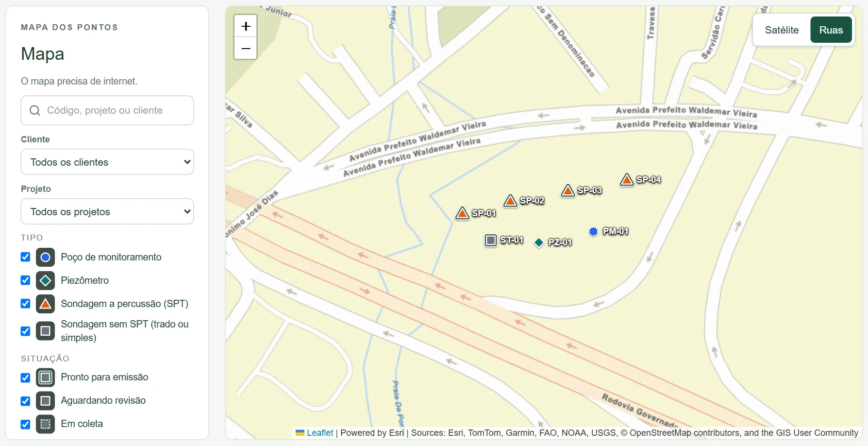Open the PZ-01 diamond marker
This screenshot has height=446, width=868.
[539, 242]
